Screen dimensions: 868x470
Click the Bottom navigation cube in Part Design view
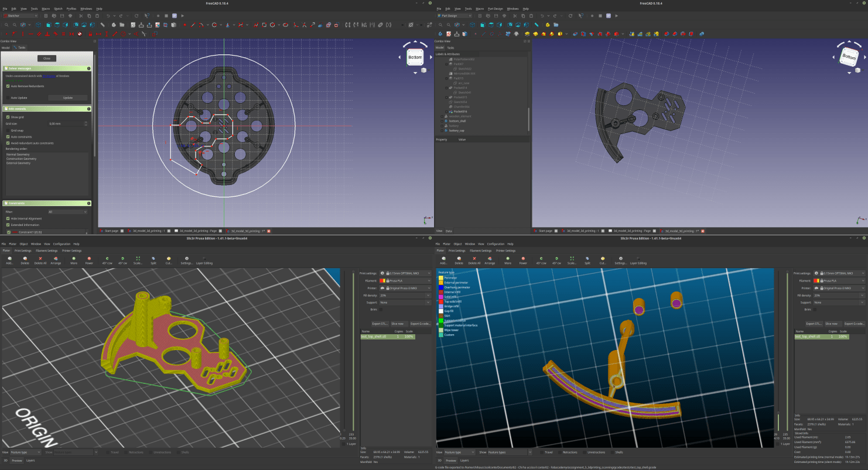[x=849, y=57]
